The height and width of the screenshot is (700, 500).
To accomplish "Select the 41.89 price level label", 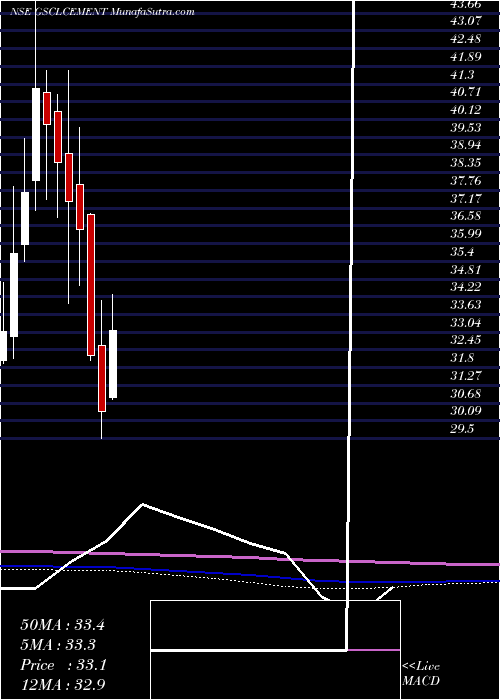I will tap(465, 57).
